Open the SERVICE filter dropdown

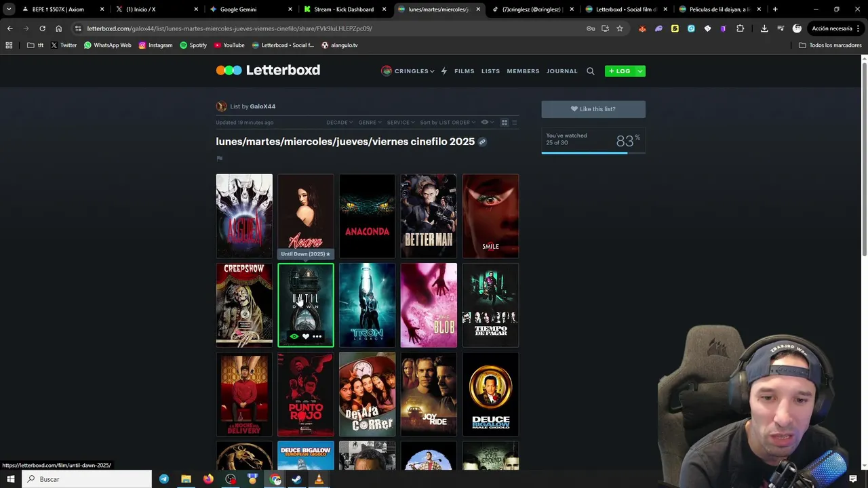click(401, 123)
